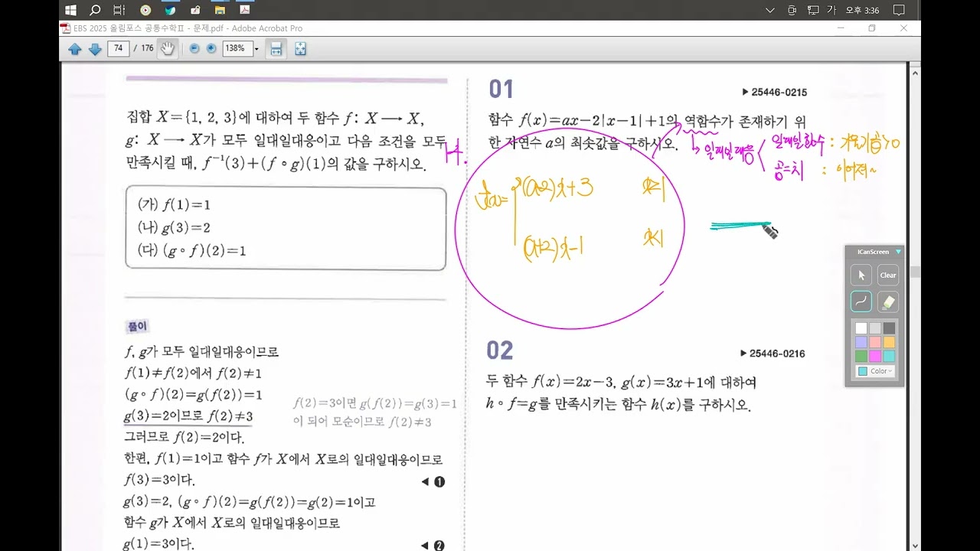Click the total page count 176
The height and width of the screenshot is (551, 980).
[147, 48]
